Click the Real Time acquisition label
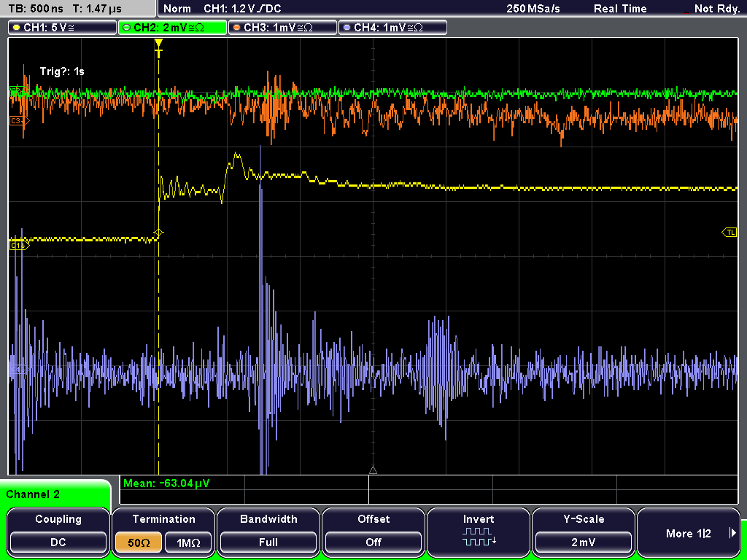 (620, 9)
